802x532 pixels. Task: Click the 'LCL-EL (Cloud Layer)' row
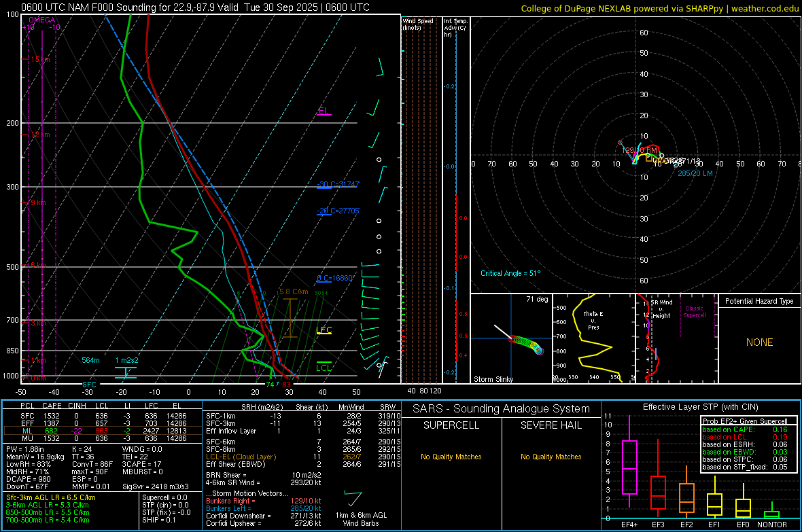point(303,457)
